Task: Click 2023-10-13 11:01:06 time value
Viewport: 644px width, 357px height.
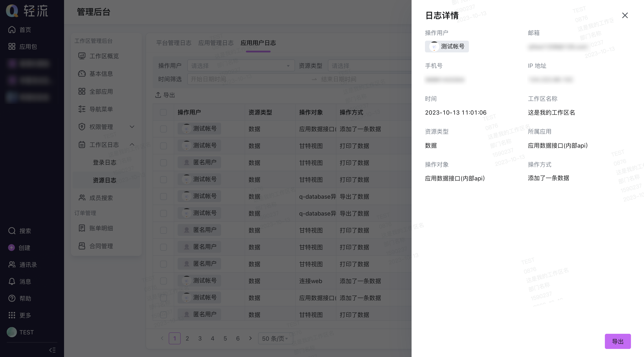Action: (x=455, y=113)
